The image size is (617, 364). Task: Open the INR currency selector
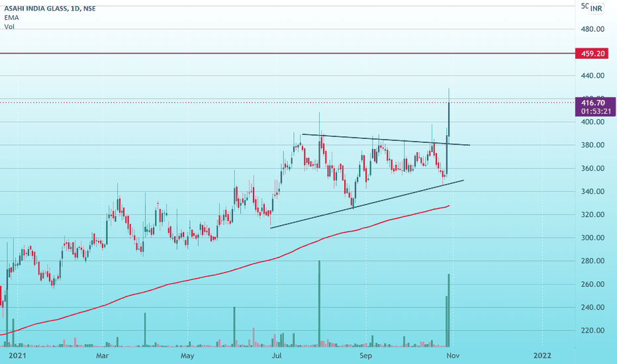tap(596, 8)
